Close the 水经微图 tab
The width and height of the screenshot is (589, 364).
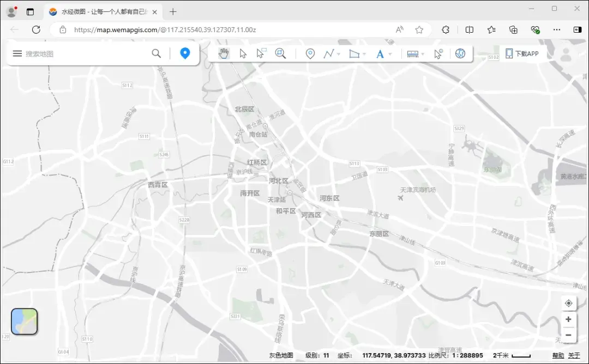tap(154, 12)
